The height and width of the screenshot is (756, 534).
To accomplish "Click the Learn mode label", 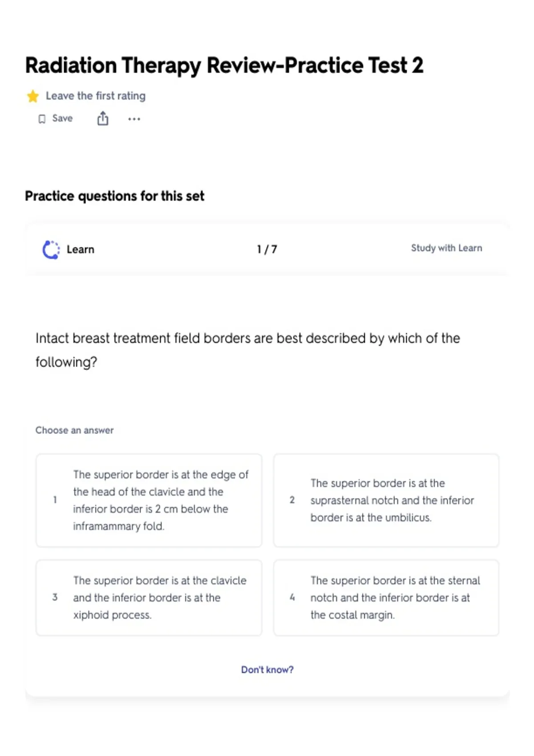I will (81, 249).
